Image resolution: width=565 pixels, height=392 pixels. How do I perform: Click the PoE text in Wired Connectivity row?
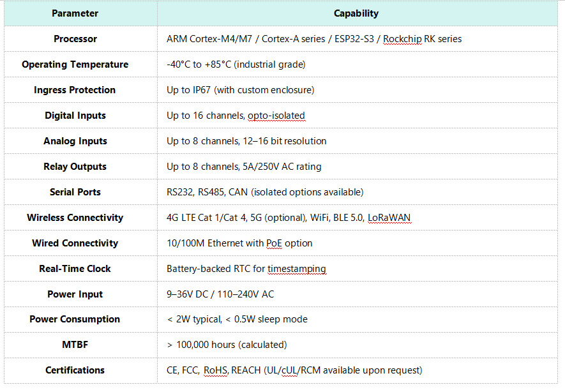274,243
